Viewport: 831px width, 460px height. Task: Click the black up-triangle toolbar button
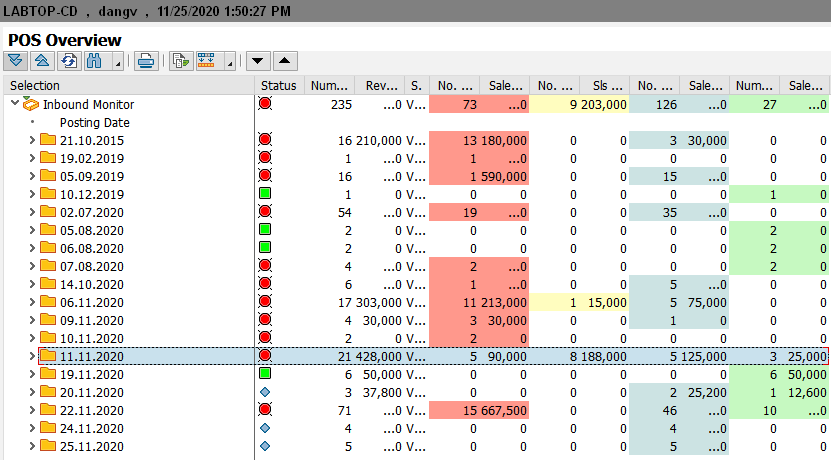click(284, 61)
